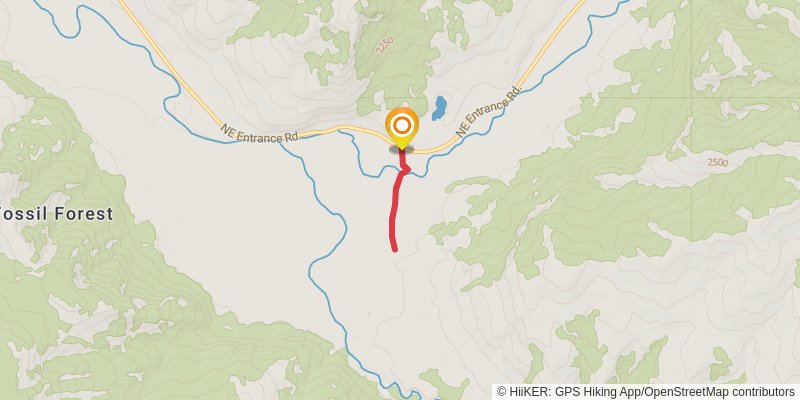Click the yellow tip of the location marker
The height and width of the screenshot is (400, 800).
click(x=402, y=146)
